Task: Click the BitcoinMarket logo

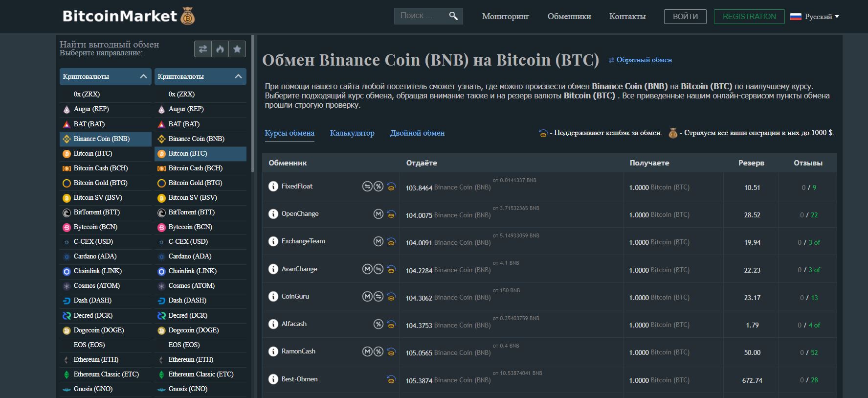Action: pyautogui.click(x=129, y=16)
